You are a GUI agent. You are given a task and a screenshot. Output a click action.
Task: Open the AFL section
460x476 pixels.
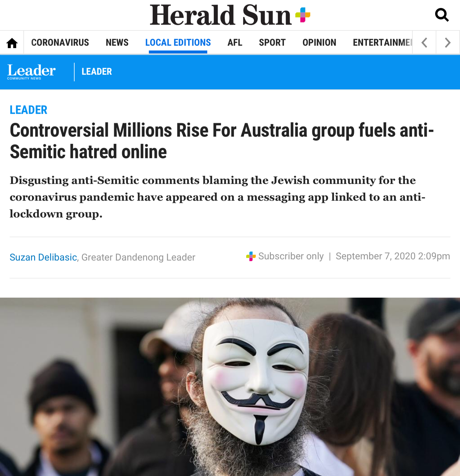[235, 42]
